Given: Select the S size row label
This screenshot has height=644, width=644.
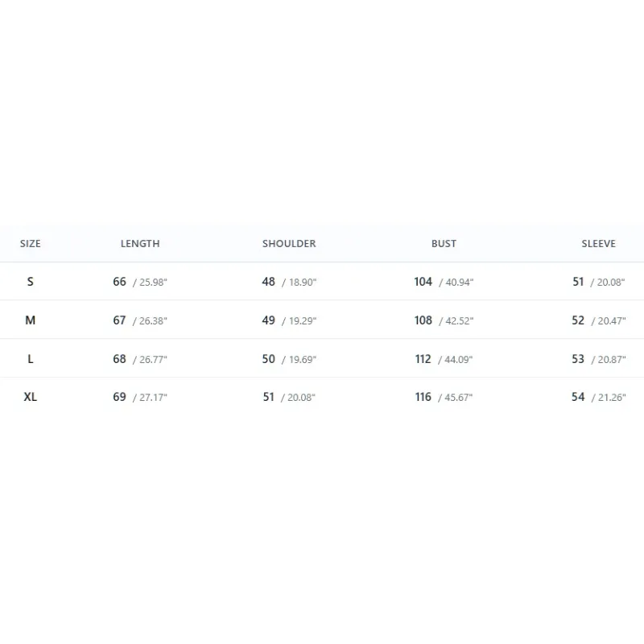Looking at the screenshot, I should pyautogui.click(x=31, y=282).
